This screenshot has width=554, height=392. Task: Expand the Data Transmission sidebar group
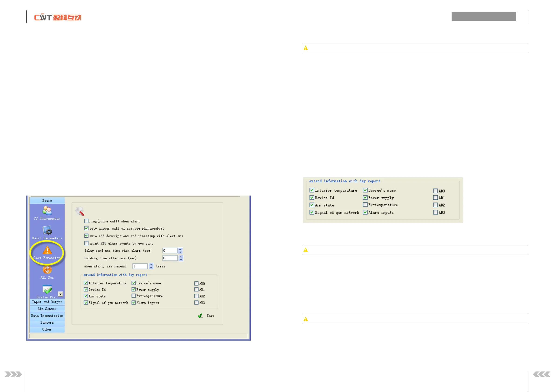pyautogui.click(x=47, y=316)
